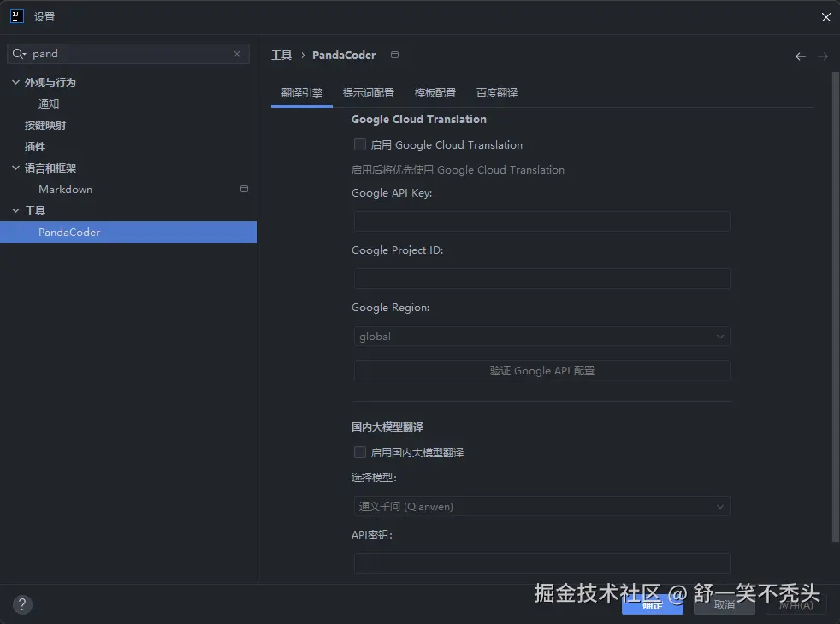
Task: Focus the Google Project ID field
Action: pyautogui.click(x=541, y=279)
